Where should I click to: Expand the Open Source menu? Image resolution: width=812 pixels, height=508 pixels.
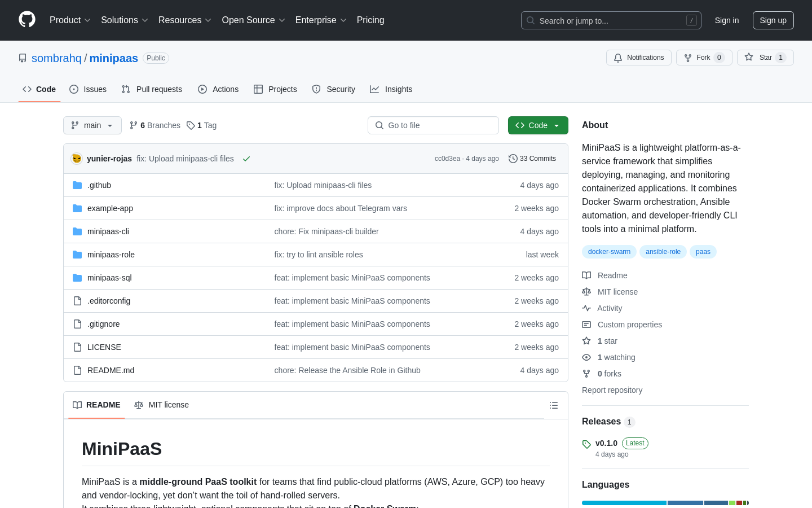253,20
